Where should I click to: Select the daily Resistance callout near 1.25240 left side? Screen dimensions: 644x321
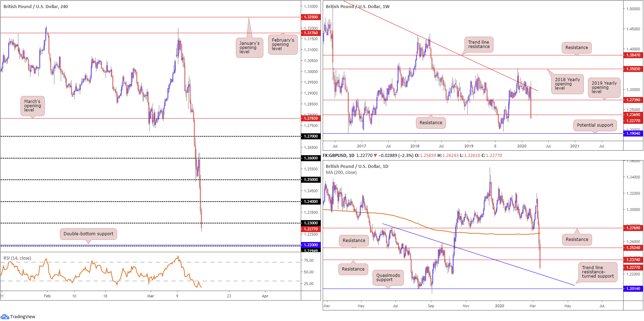pyautogui.click(x=354, y=241)
